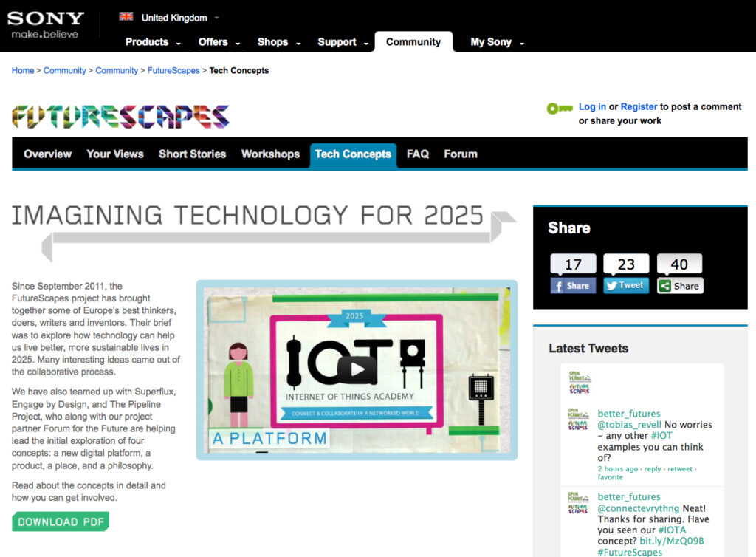Switch to the Workshops tab
The width and height of the screenshot is (756, 557).
point(270,154)
